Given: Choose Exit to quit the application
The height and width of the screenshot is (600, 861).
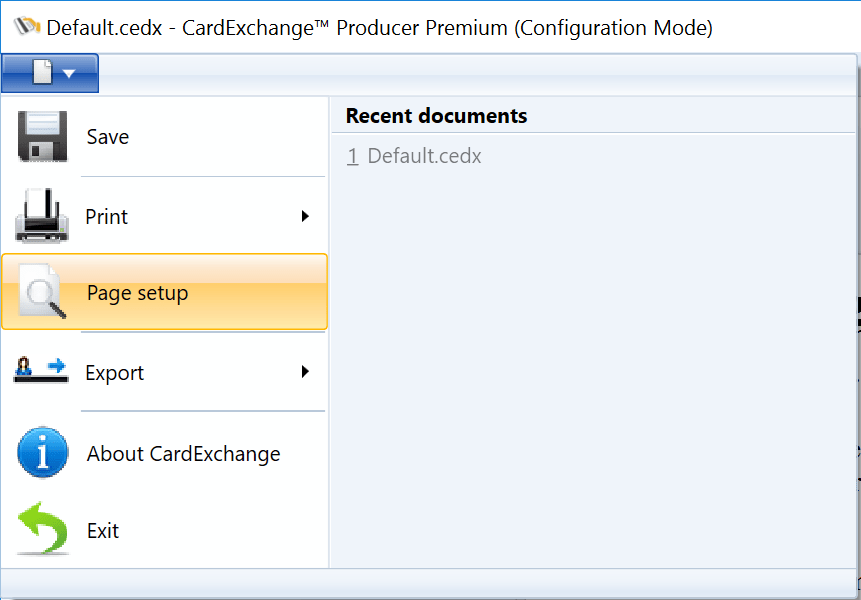Looking at the screenshot, I should click(103, 531).
